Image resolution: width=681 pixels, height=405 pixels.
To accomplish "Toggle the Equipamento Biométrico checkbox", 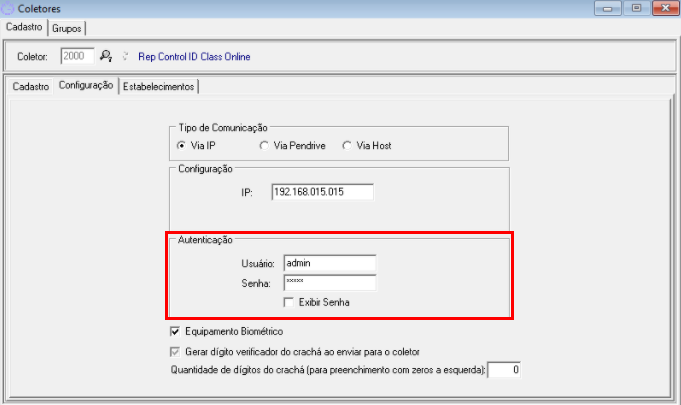I will tap(176, 331).
